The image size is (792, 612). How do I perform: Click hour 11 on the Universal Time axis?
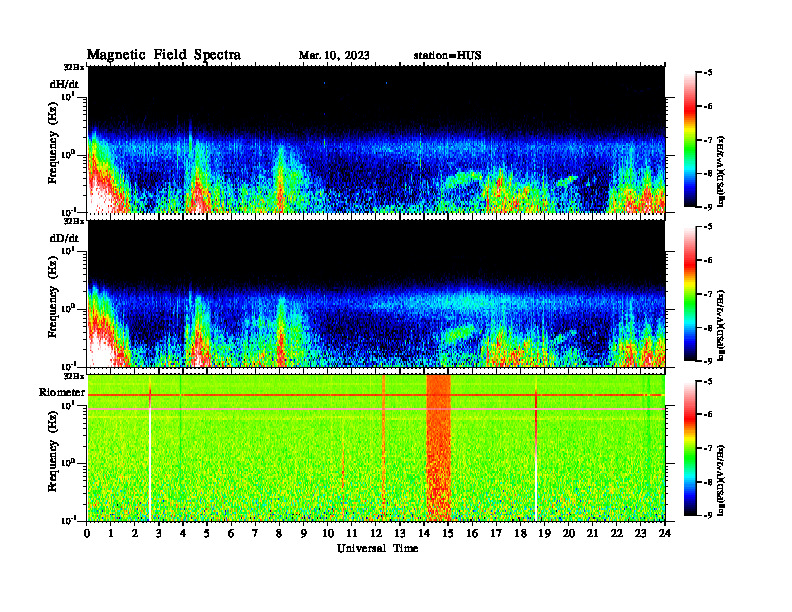click(352, 534)
